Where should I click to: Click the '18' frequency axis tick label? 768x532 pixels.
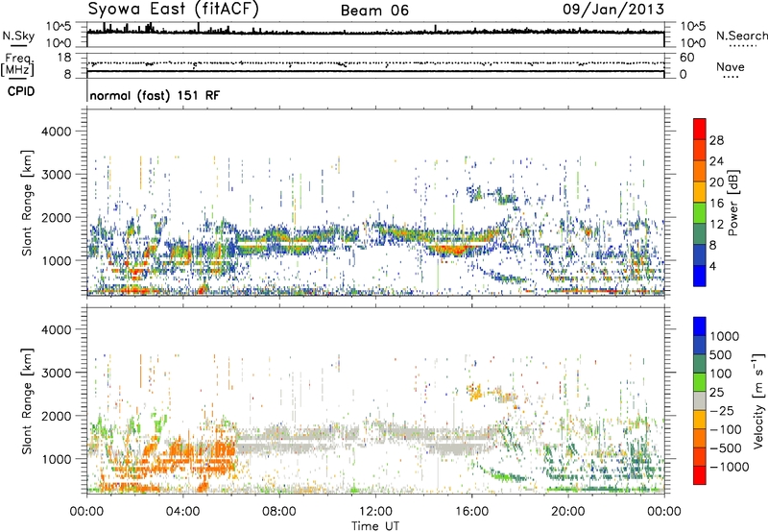(x=63, y=58)
